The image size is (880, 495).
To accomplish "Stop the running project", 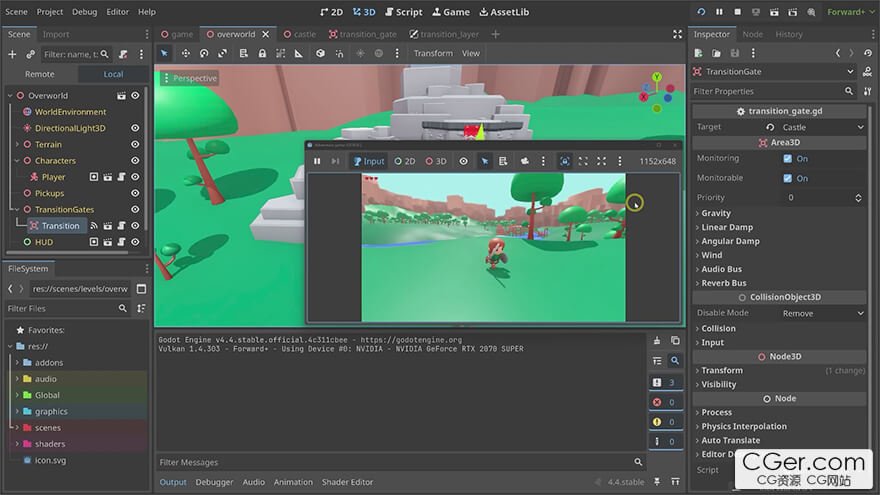I will click(x=737, y=12).
